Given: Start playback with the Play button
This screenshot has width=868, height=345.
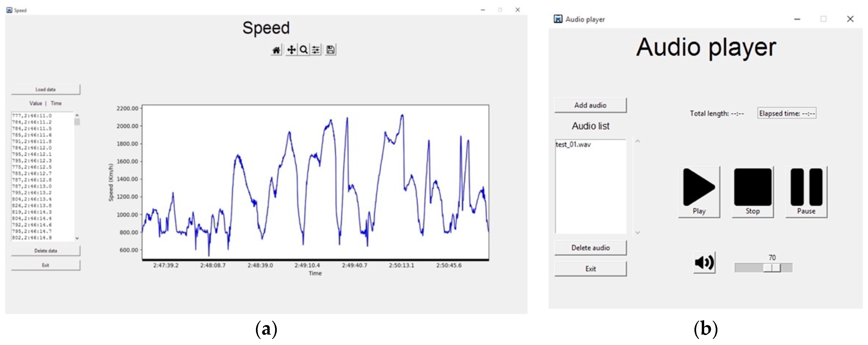Looking at the screenshot, I should coord(699,192).
